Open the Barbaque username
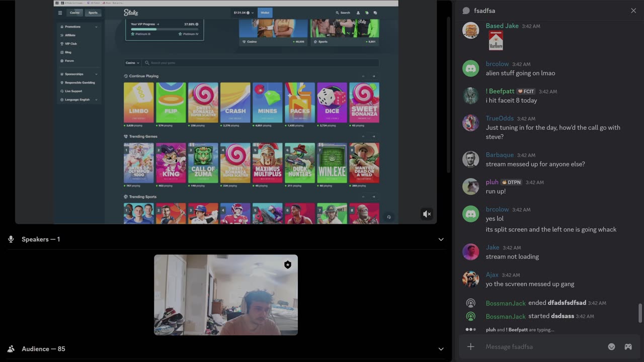This screenshot has width=644, height=362. tap(500, 155)
